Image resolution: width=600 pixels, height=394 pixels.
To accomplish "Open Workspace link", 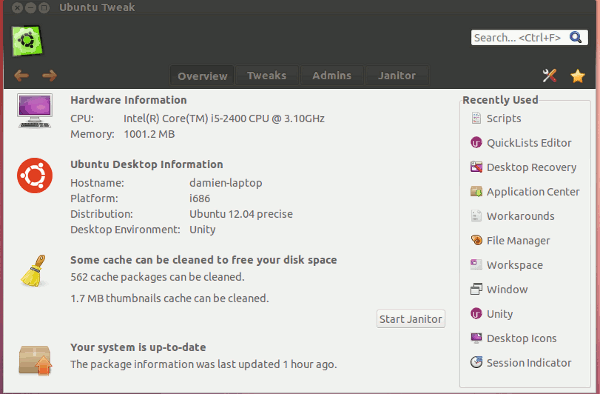I will click(x=515, y=265).
